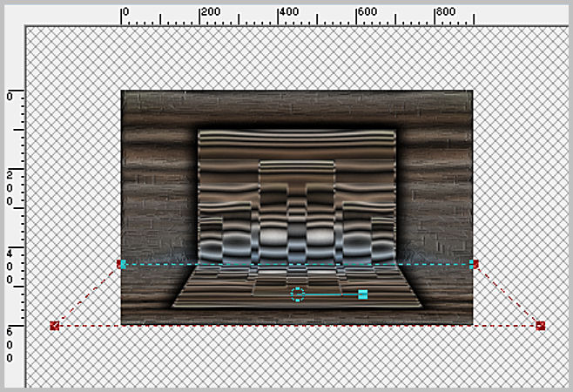
Task: Click the 400 mark on the horizontal ruler
Action: pyautogui.click(x=289, y=12)
